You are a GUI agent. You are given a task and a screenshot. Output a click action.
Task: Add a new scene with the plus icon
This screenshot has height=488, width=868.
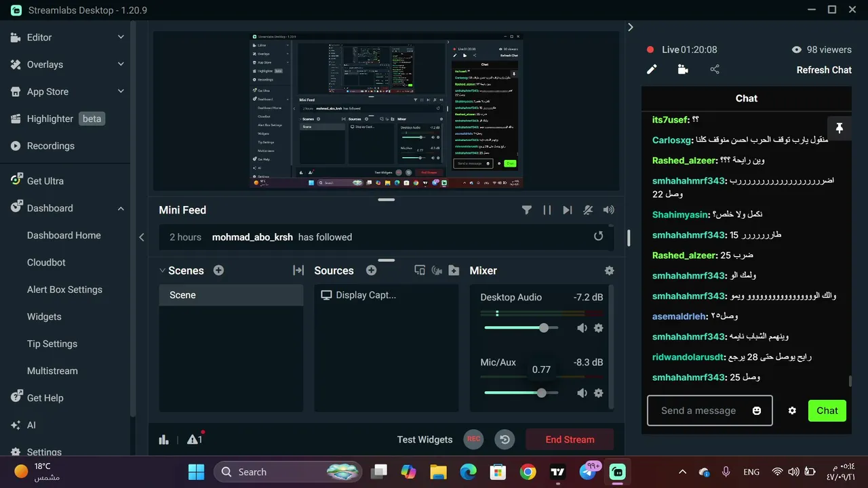[218, 270]
